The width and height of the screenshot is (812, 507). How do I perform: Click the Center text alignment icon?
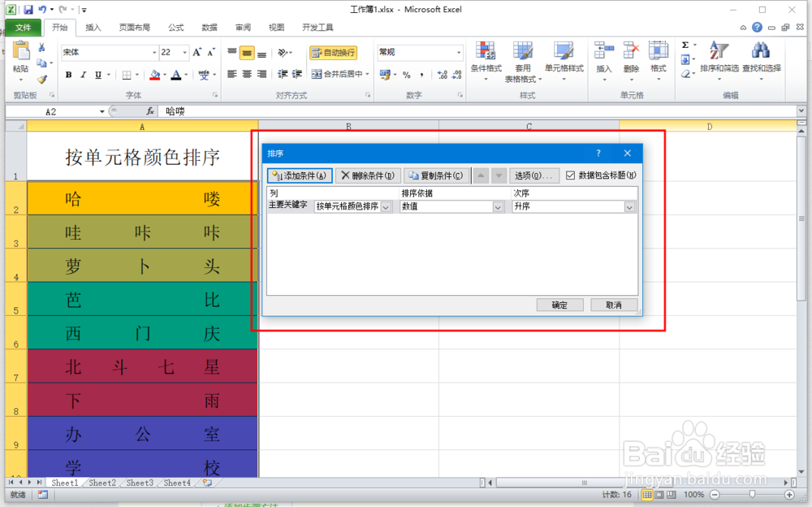(247, 75)
